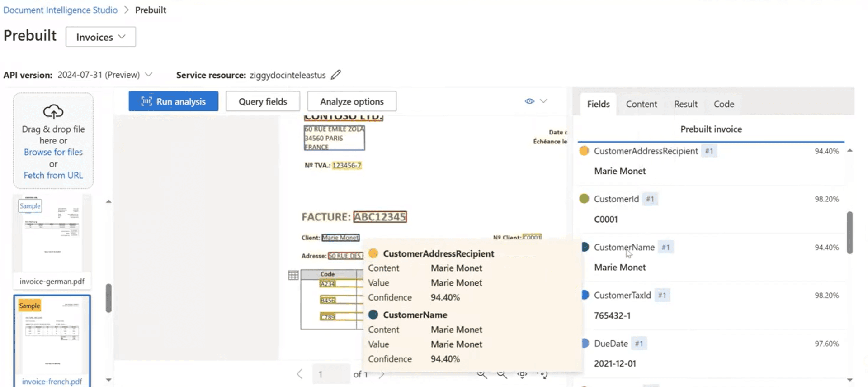Screen dimensions: 868x387
Task: Rotate the document view
Action: pos(542,374)
